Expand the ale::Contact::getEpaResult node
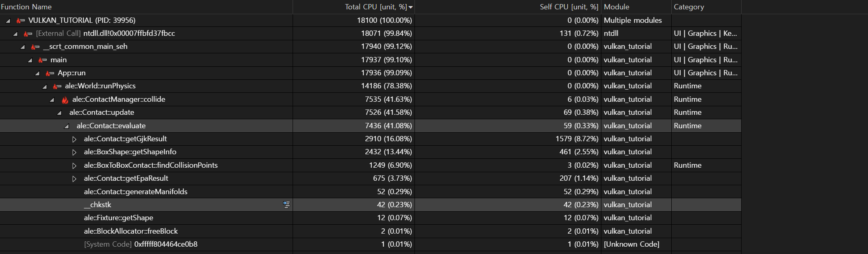 click(74, 179)
